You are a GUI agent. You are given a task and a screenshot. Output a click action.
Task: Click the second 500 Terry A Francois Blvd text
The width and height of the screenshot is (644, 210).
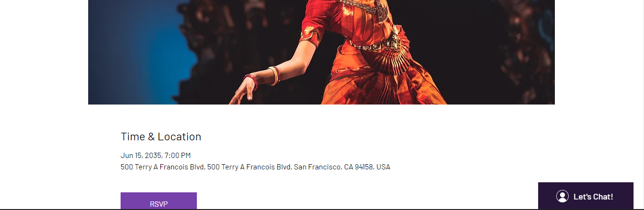249,167
